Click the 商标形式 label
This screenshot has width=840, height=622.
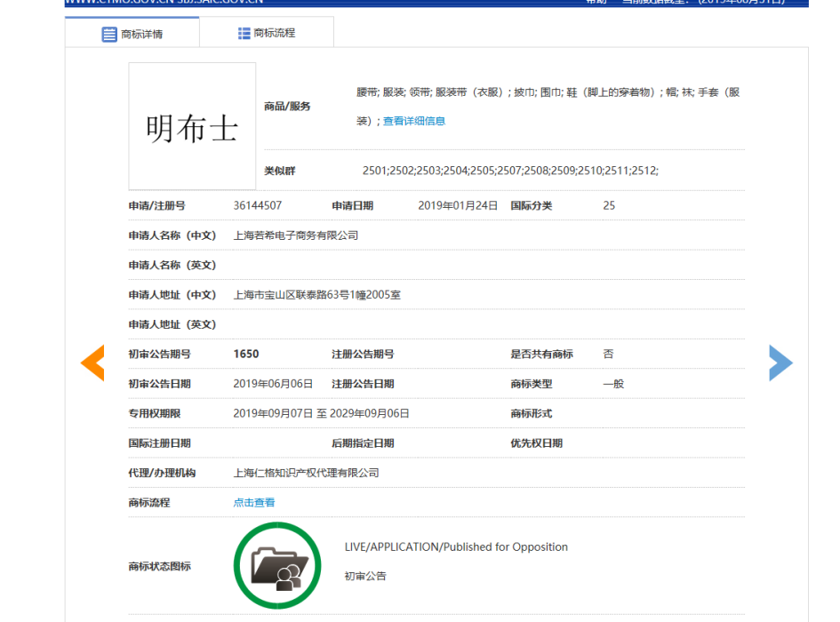pos(531,413)
